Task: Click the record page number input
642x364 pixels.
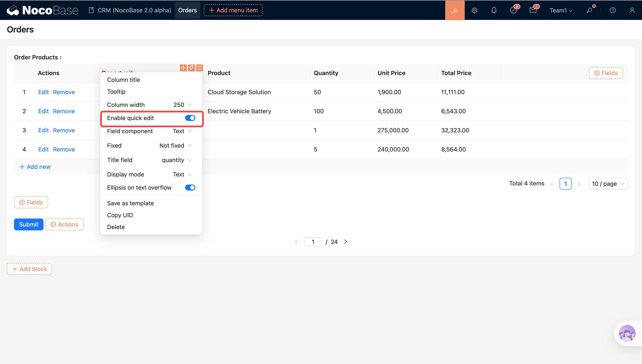Action: [313, 242]
